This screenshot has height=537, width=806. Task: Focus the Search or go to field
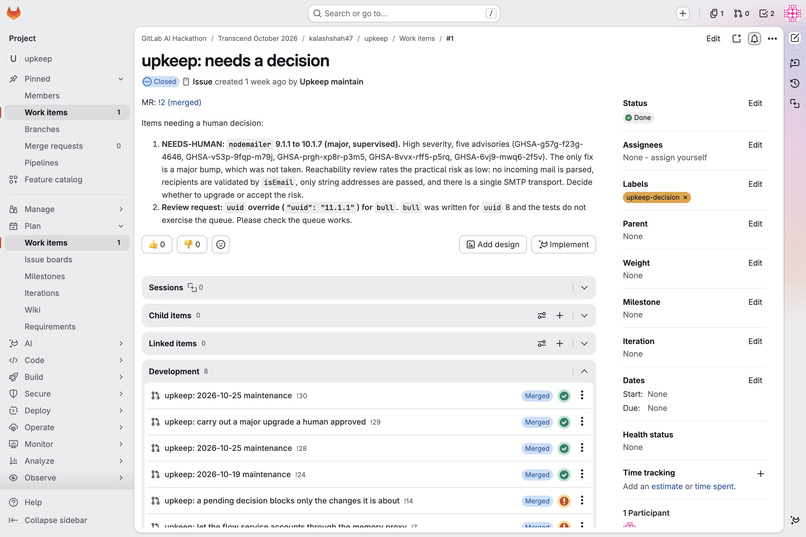(404, 13)
